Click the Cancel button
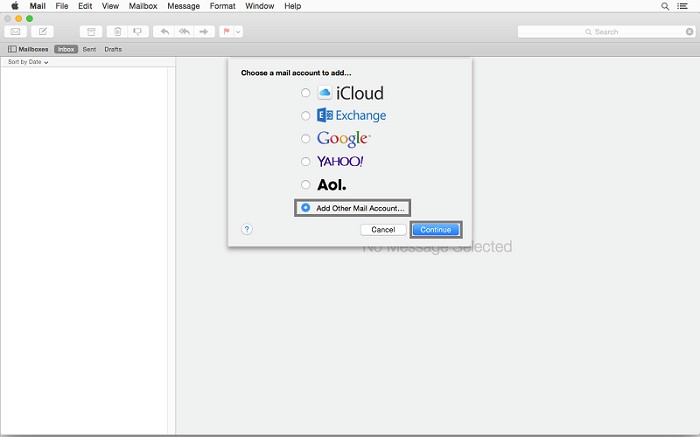 click(x=383, y=229)
